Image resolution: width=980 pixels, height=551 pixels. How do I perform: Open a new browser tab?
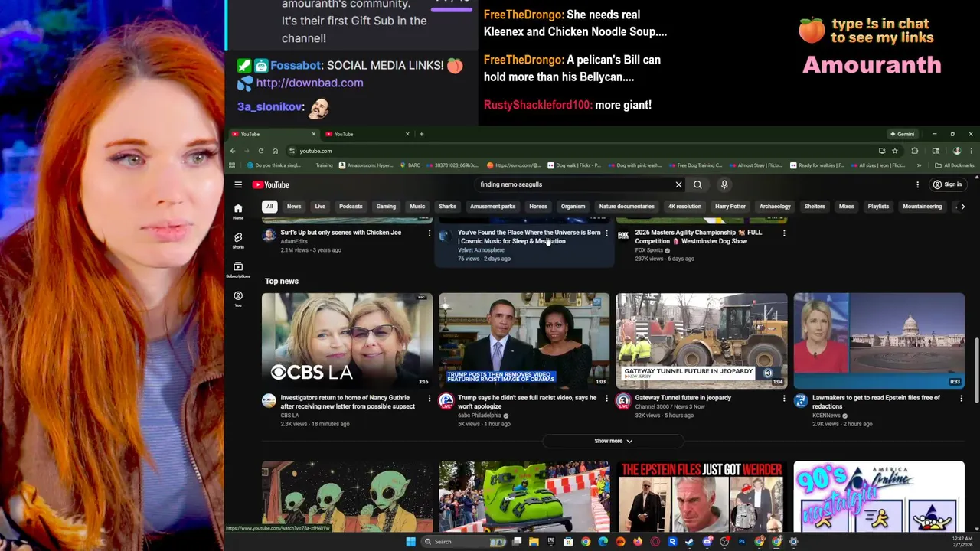pyautogui.click(x=421, y=134)
